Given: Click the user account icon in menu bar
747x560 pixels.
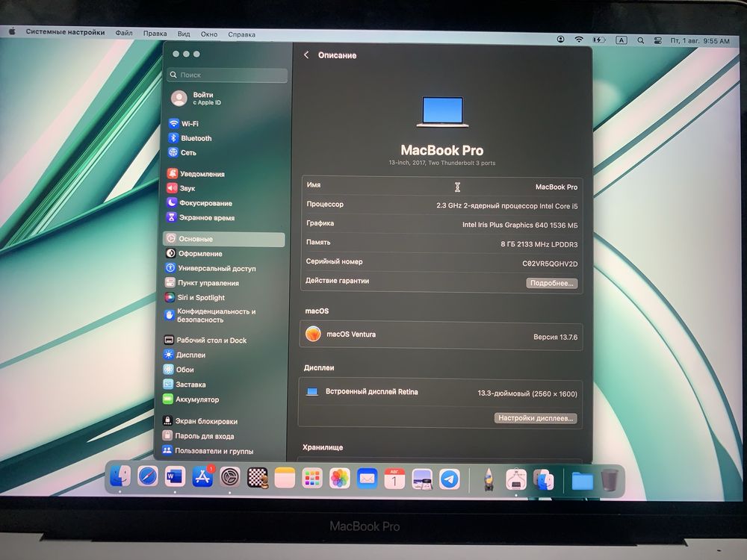Looking at the screenshot, I should tap(561, 39).
